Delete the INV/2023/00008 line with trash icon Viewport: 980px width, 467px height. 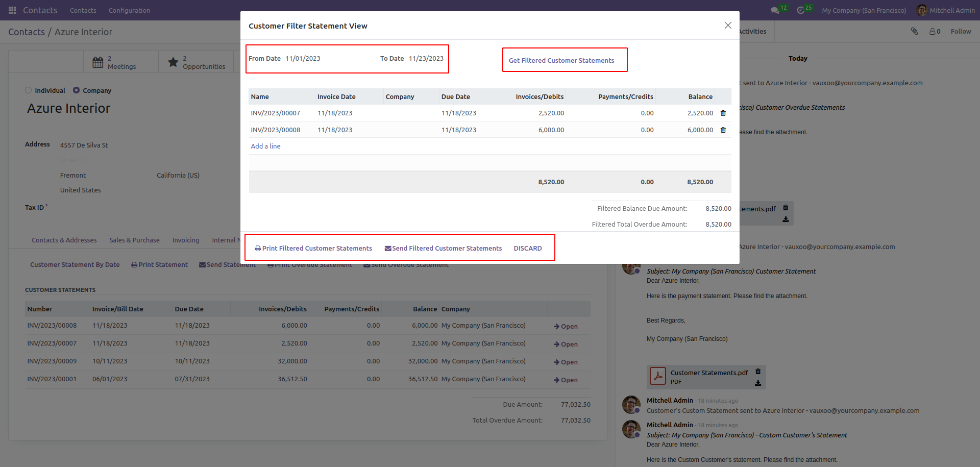[723, 130]
